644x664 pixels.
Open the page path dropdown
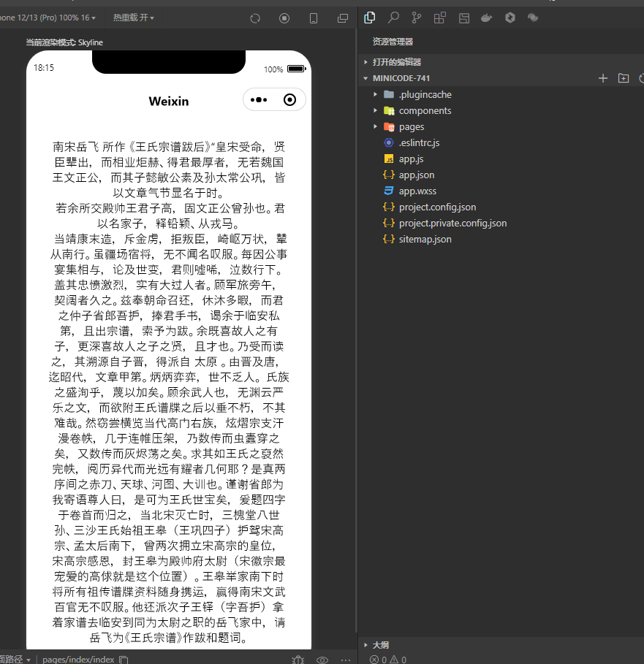tap(15, 660)
